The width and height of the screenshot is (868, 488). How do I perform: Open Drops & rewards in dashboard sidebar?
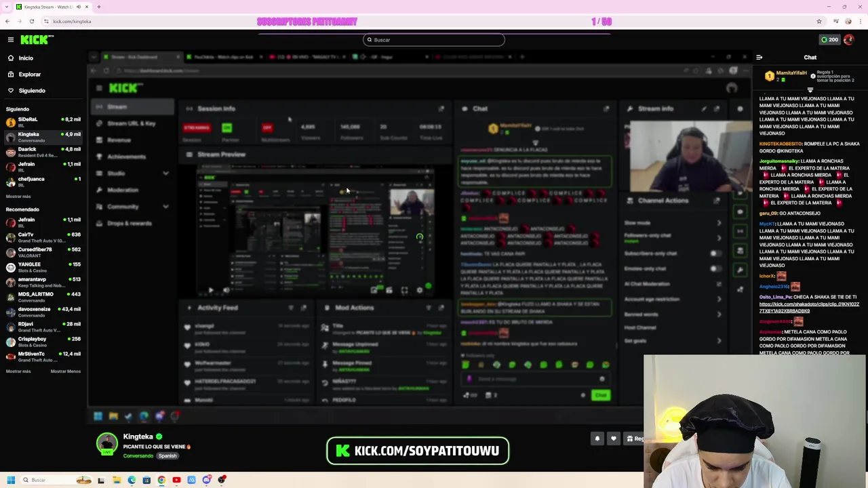[x=129, y=224]
